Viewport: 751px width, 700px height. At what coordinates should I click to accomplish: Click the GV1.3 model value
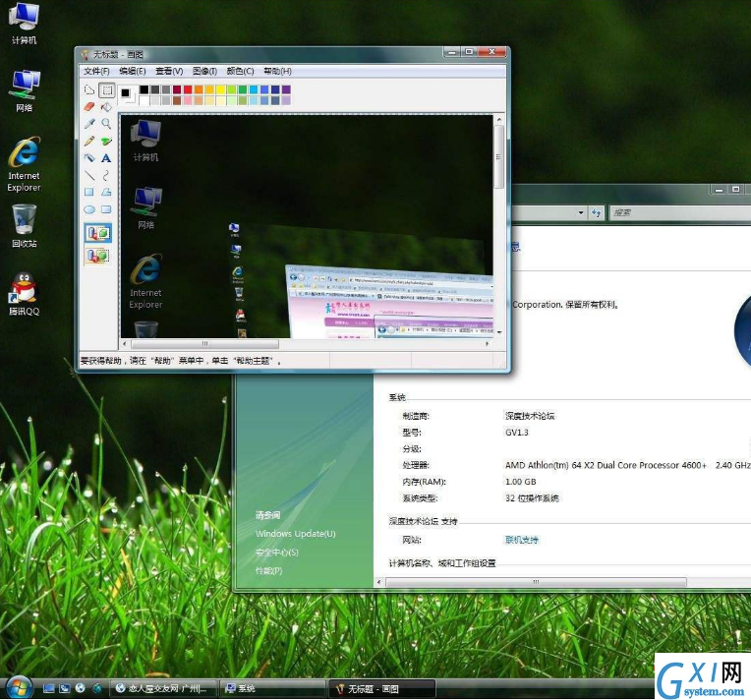(517, 433)
